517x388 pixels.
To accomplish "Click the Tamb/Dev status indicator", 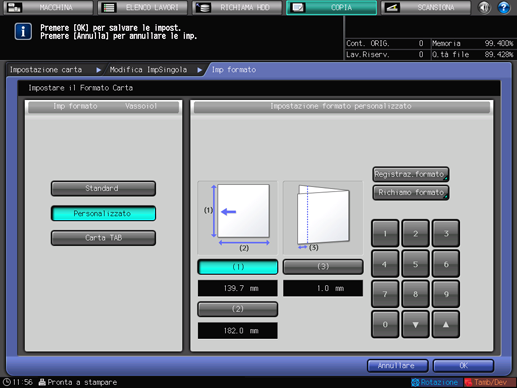I will [x=490, y=382].
